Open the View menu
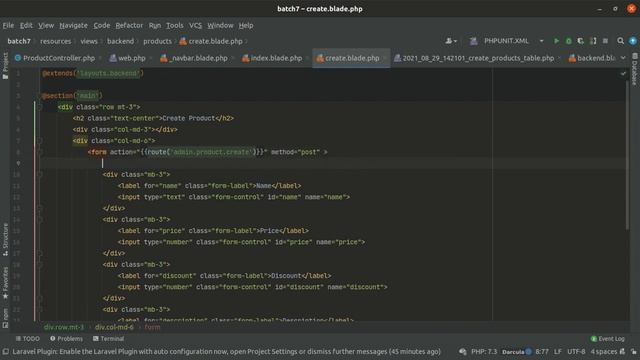The height and width of the screenshot is (360, 640). [x=46, y=25]
